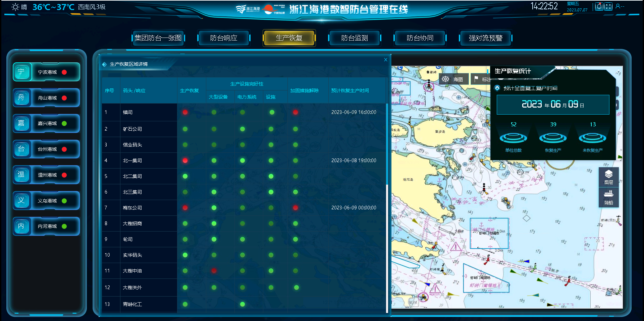The image size is (644, 321).
Task: Switch to 防台监测 tab
Action: pos(355,38)
